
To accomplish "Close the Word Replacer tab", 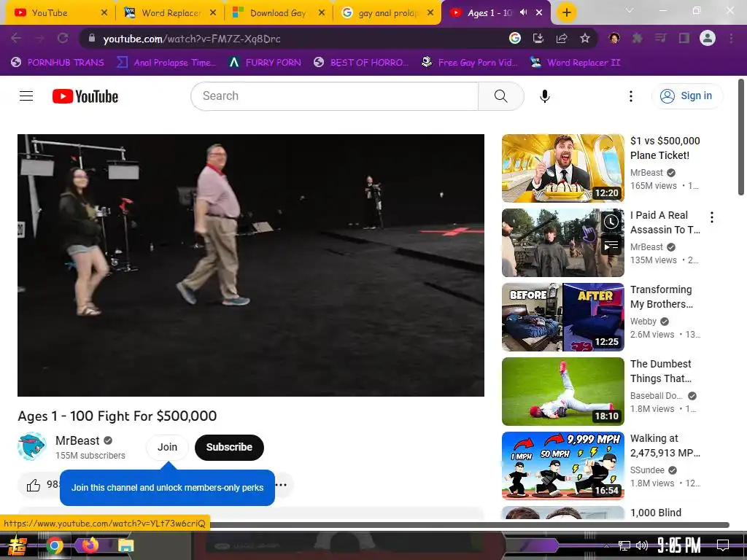I will coord(213,13).
